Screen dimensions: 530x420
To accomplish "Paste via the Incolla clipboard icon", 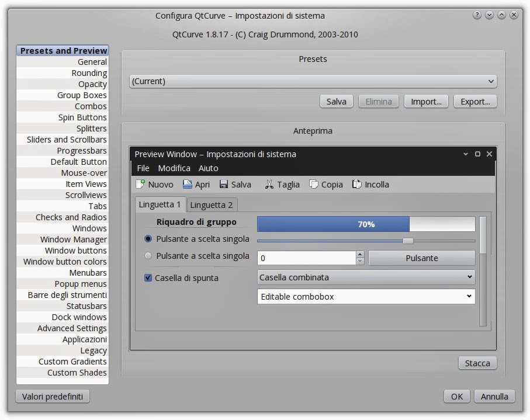I will point(356,184).
